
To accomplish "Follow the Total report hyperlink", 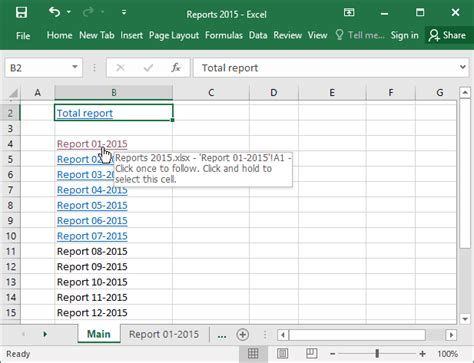I will tap(85, 113).
